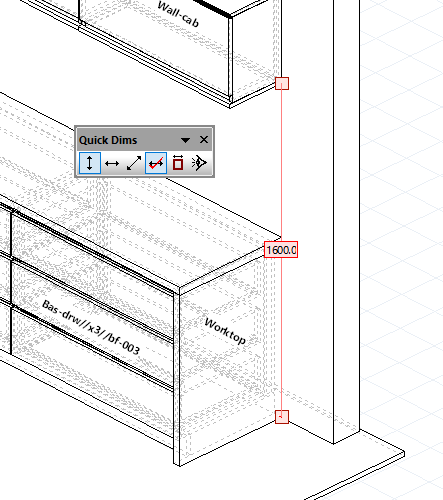Select the horizontal dimension tool

[x=112, y=163]
